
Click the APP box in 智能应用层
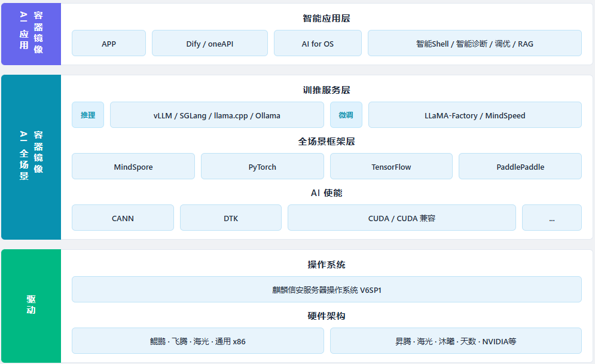coord(109,43)
